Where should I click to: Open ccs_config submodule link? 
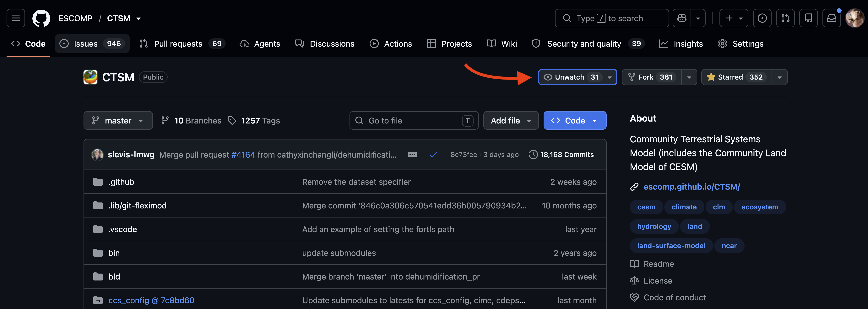pos(151,300)
